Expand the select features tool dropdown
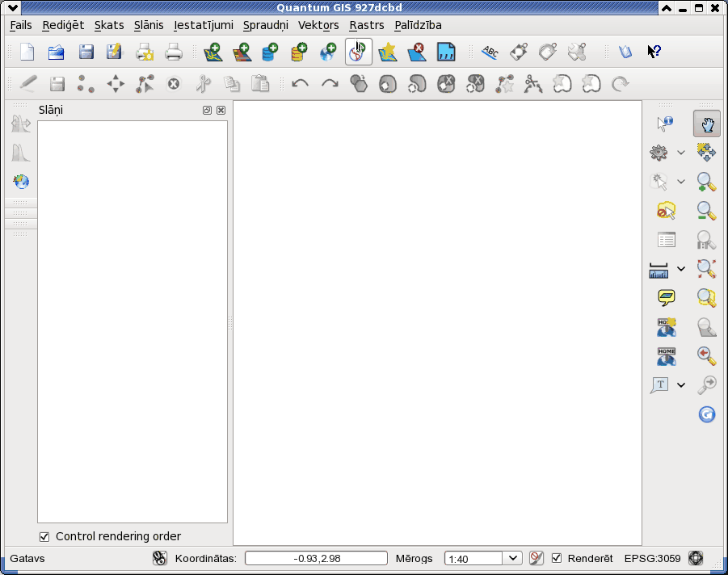Image resolution: width=728 pixels, height=575 pixels. tap(681, 182)
